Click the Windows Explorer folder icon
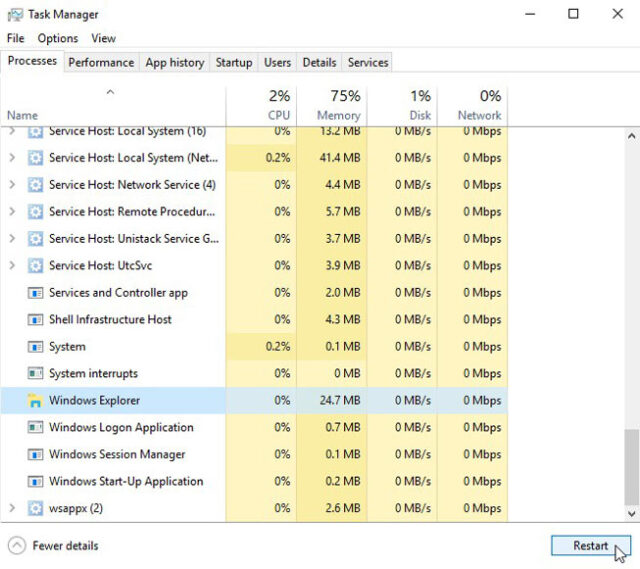The image size is (640, 569). [x=35, y=401]
